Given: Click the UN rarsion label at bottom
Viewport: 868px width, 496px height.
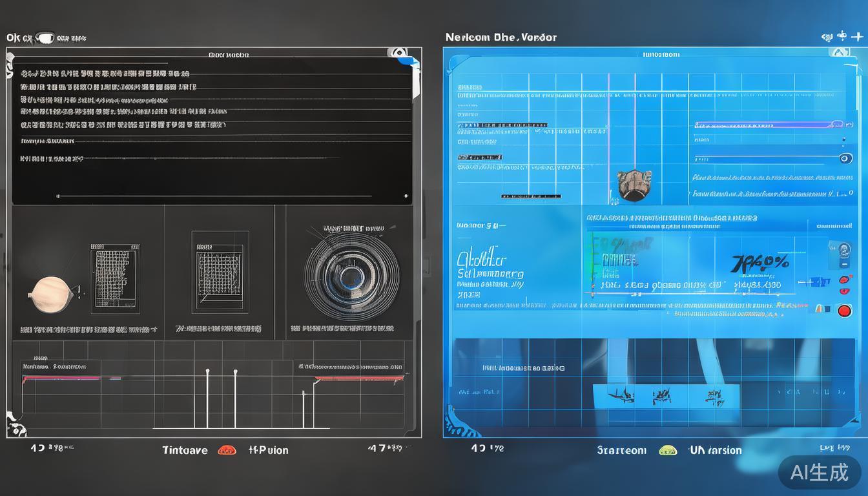Looking at the screenshot, I should pyautogui.click(x=715, y=450).
